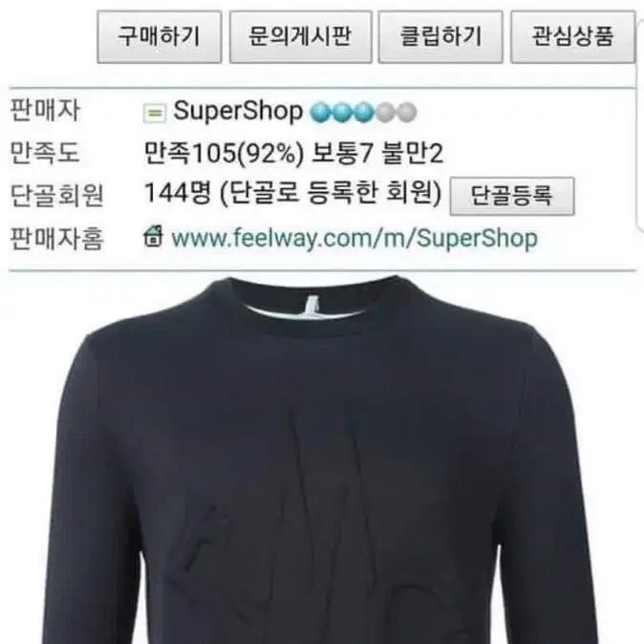Click the 판매자홈 label
The image size is (644, 644).
tap(56, 238)
